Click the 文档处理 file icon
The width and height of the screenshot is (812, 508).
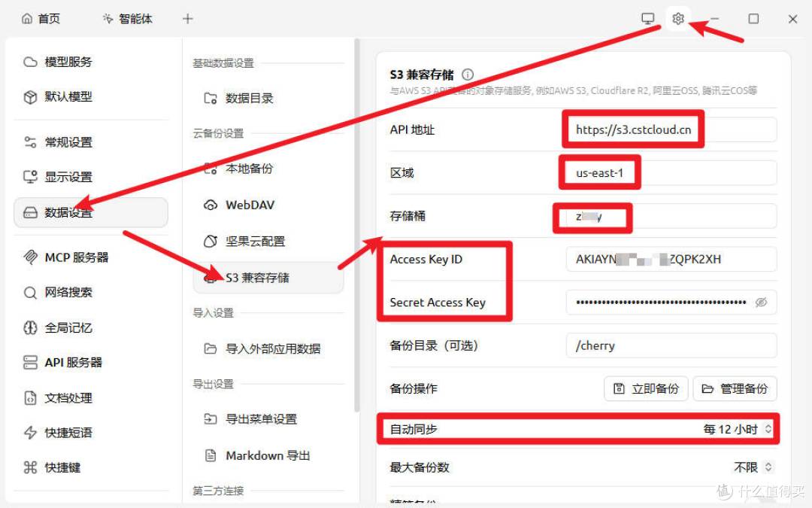pos(30,398)
